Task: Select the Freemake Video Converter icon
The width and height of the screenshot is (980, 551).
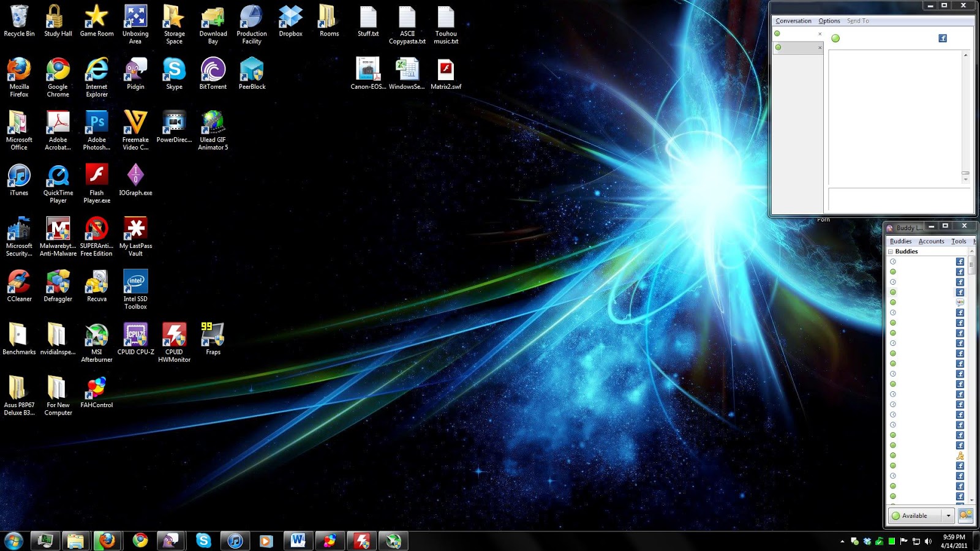Action: tap(135, 130)
